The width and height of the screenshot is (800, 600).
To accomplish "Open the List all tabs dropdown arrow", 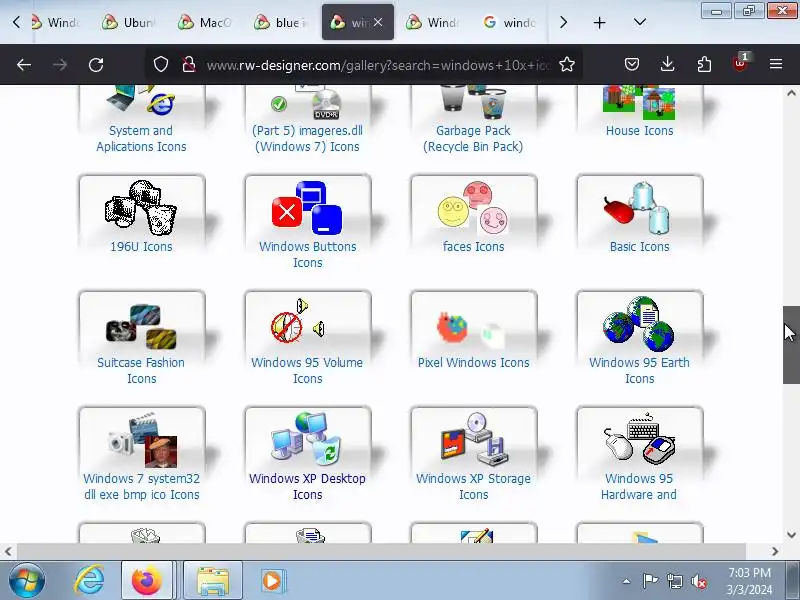I will (640, 22).
